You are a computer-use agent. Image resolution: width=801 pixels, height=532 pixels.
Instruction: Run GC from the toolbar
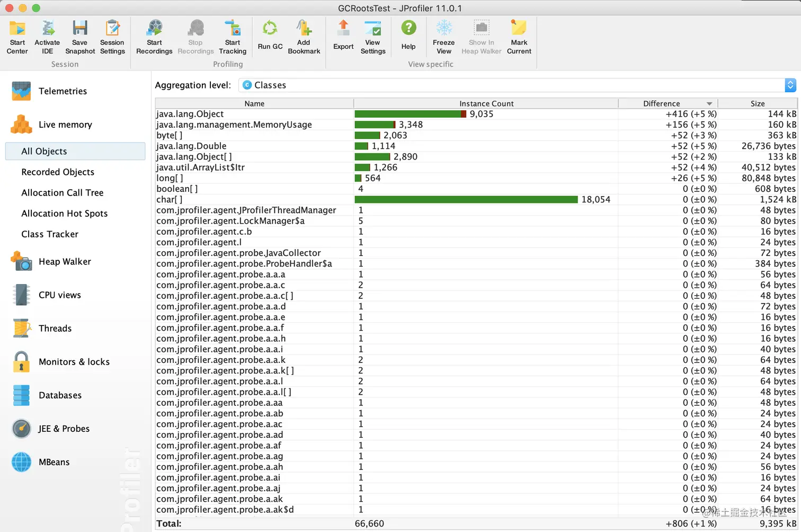270,35
